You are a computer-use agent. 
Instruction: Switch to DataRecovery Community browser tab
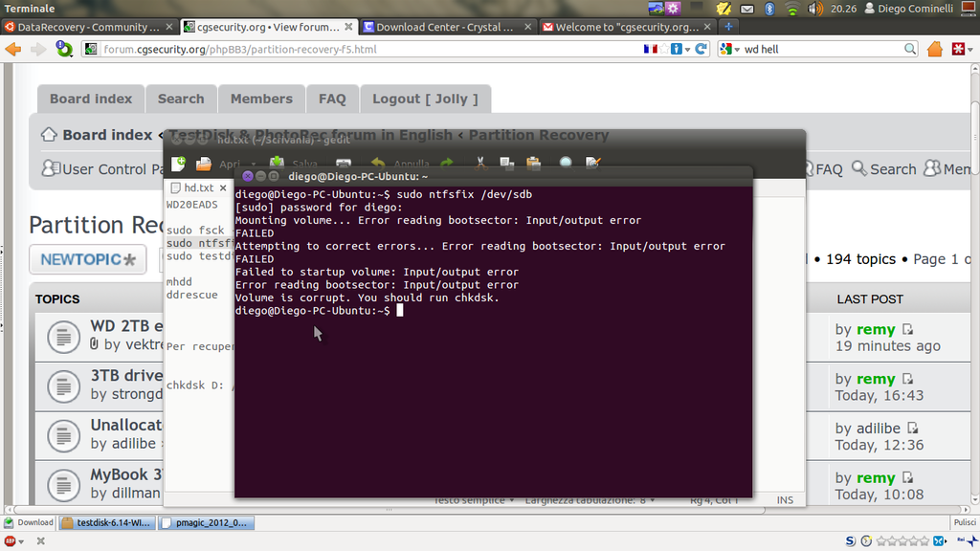[86, 27]
